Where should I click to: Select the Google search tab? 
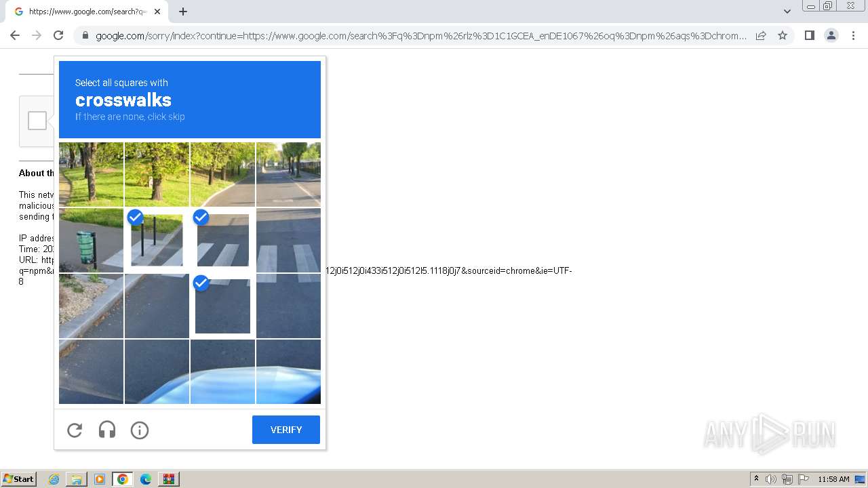(x=87, y=12)
